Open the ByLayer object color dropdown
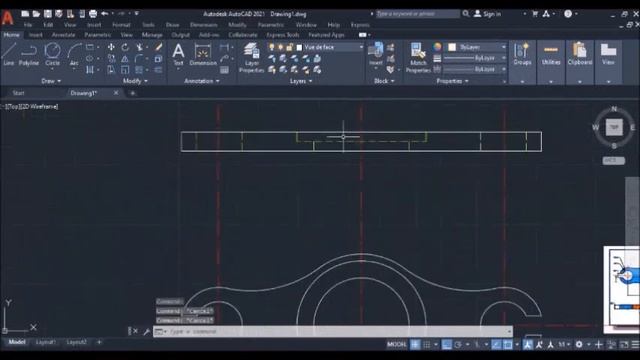The width and height of the screenshot is (640, 360). 477,47
